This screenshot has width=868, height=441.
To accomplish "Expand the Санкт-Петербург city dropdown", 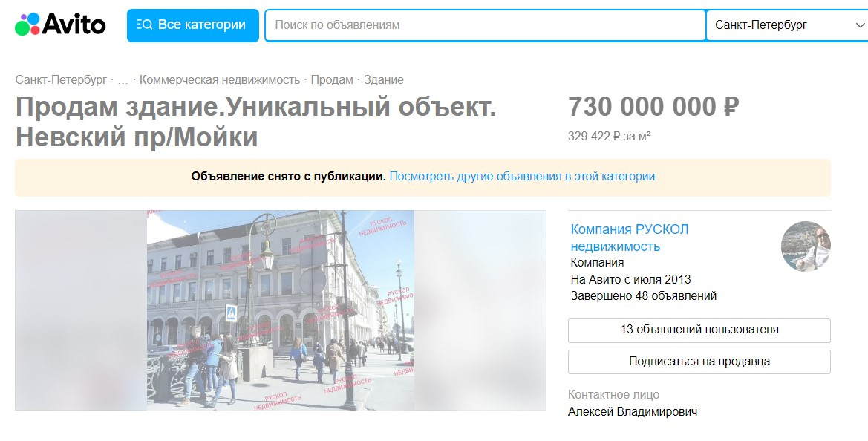I will coord(787,25).
